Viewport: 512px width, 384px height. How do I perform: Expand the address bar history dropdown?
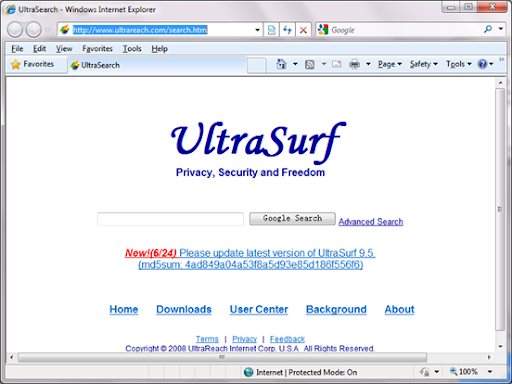click(x=257, y=30)
